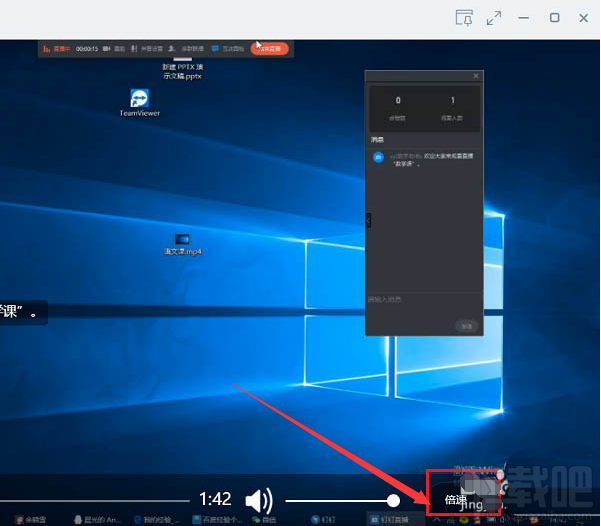Open multi-group broadcast in the live toolbar
601x526 pixels.
tap(186, 49)
